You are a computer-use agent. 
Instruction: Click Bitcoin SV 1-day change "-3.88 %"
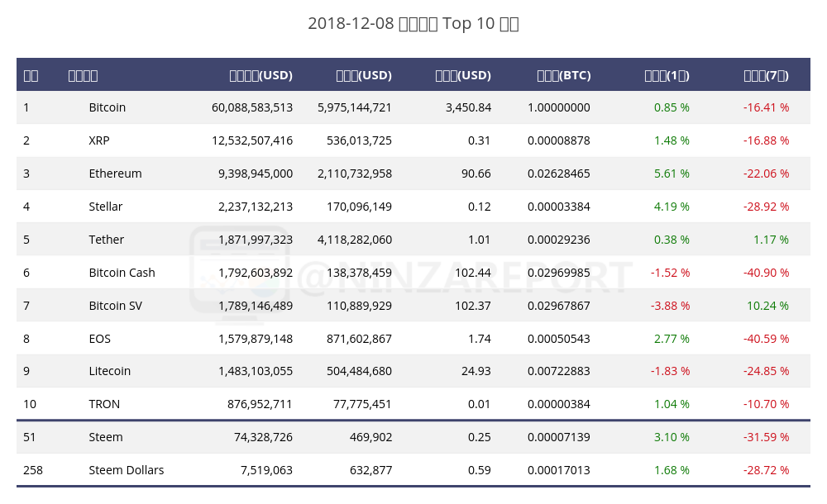(670, 306)
